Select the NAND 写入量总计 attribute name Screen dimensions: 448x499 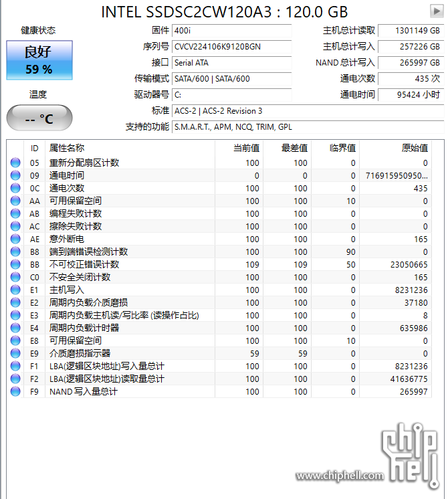click(84, 391)
